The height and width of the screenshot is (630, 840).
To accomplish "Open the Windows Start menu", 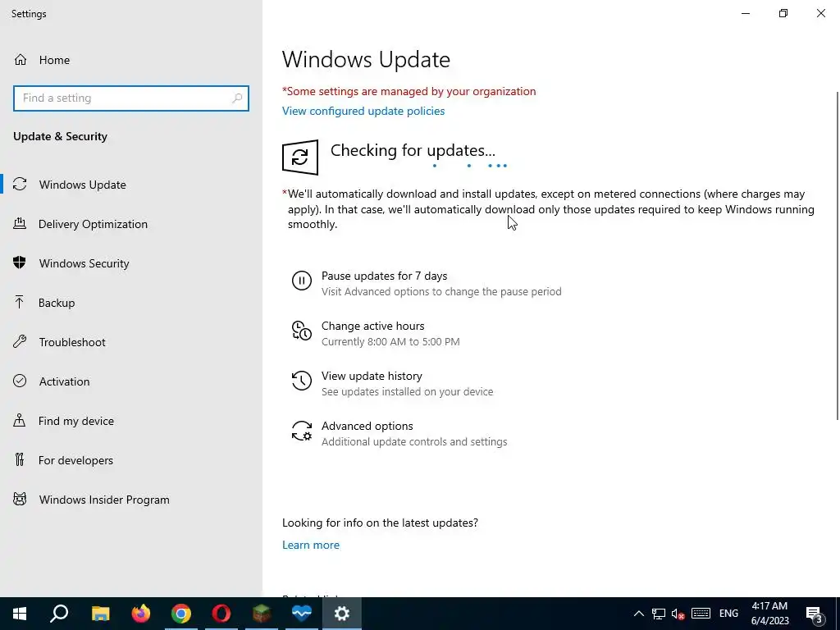I will coord(20,614).
